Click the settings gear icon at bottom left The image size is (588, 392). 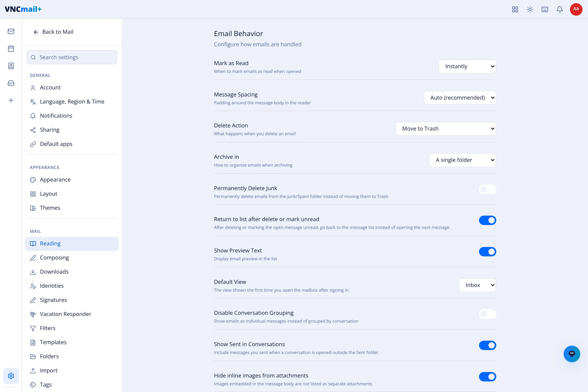[11, 376]
